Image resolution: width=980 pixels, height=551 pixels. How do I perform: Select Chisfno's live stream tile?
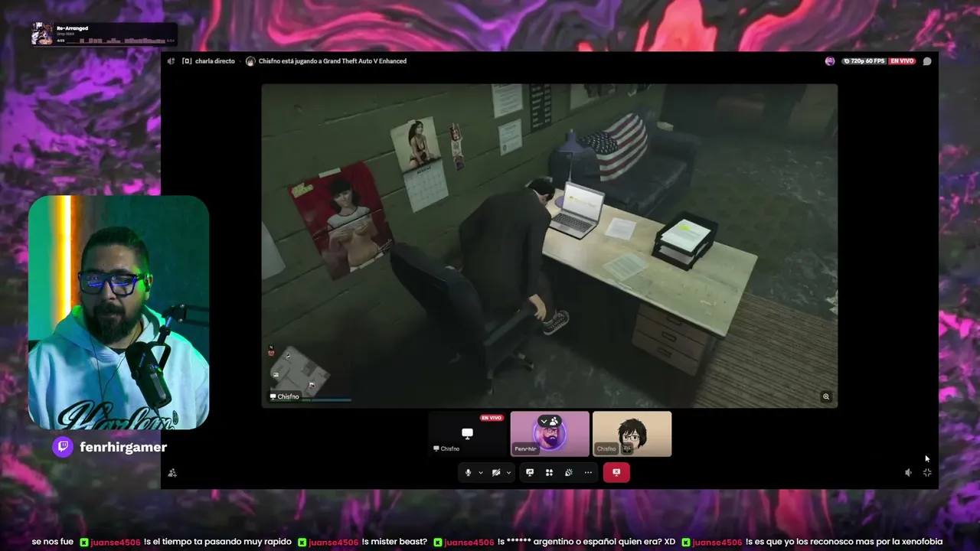coord(467,434)
